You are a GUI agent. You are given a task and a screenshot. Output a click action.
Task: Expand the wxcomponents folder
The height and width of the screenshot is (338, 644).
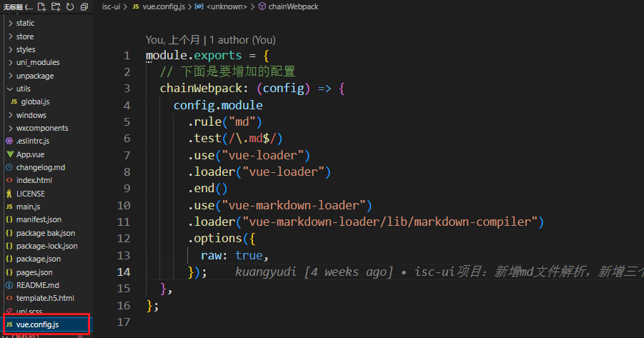click(41, 128)
